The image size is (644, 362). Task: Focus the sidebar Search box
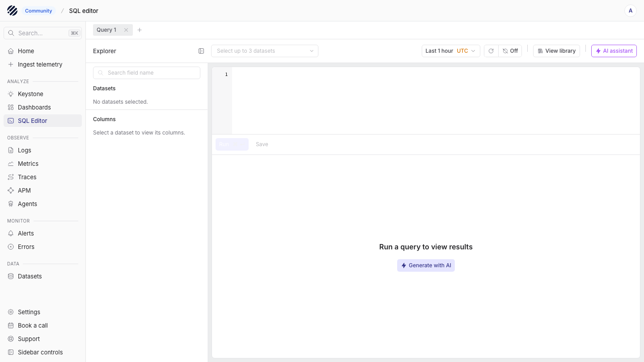[43, 33]
